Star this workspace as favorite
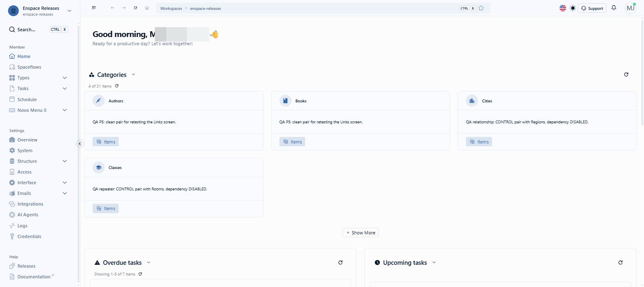Image resolution: width=644 pixels, height=287 pixels. pyautogui.click(x=481, y=8)
